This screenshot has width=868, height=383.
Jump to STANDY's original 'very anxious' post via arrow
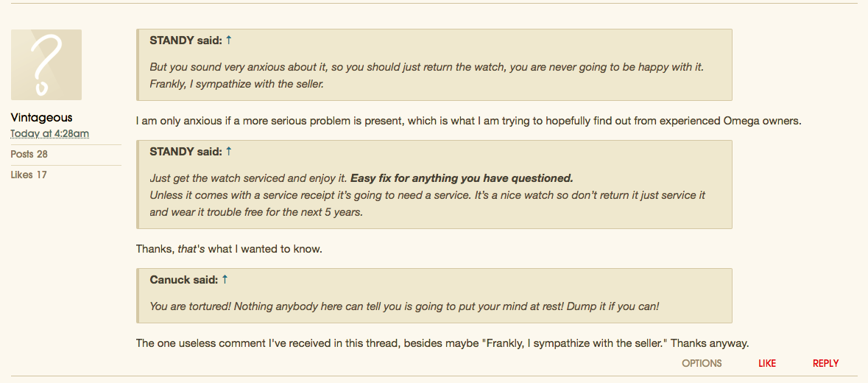tap(229, 41)
